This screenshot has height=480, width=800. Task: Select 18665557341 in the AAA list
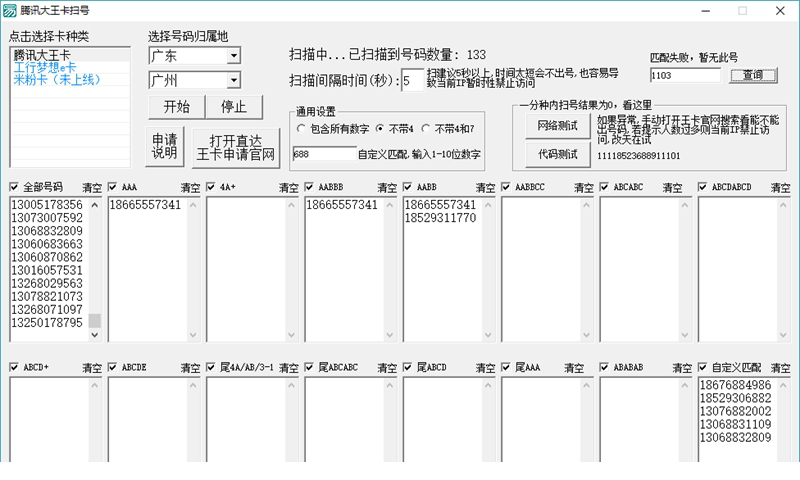tap(145, 205)
